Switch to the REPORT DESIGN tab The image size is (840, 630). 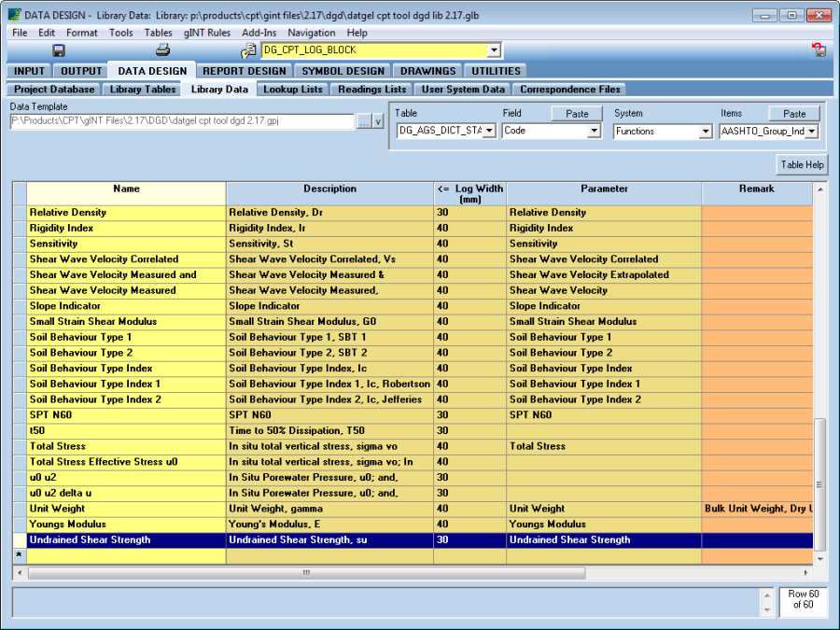tap(245, 71)
